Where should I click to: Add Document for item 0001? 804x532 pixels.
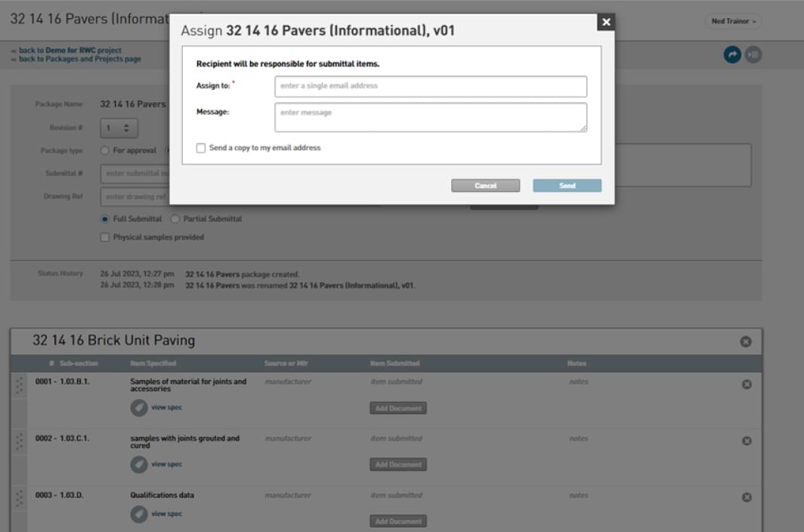(398, 408)
